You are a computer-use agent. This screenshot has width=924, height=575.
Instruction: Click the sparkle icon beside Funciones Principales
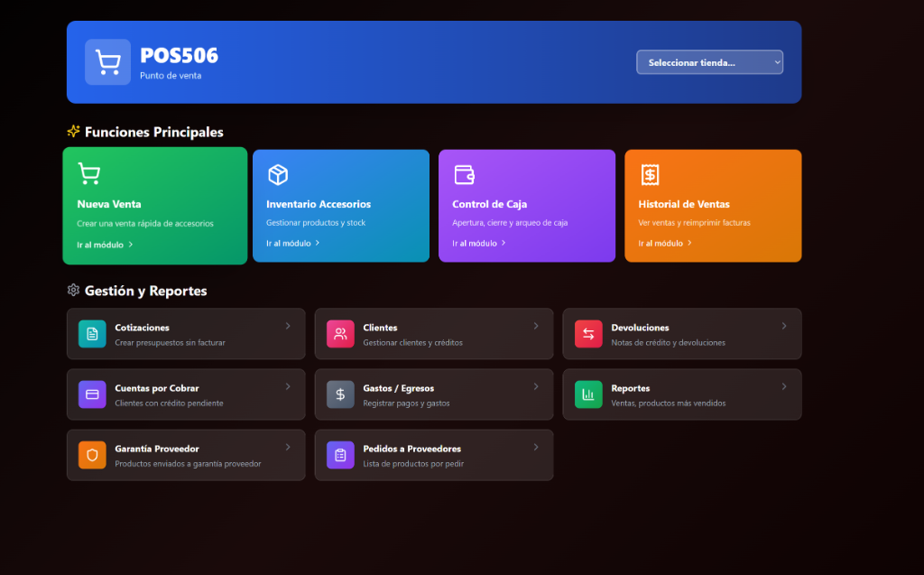tap(73, 131)
